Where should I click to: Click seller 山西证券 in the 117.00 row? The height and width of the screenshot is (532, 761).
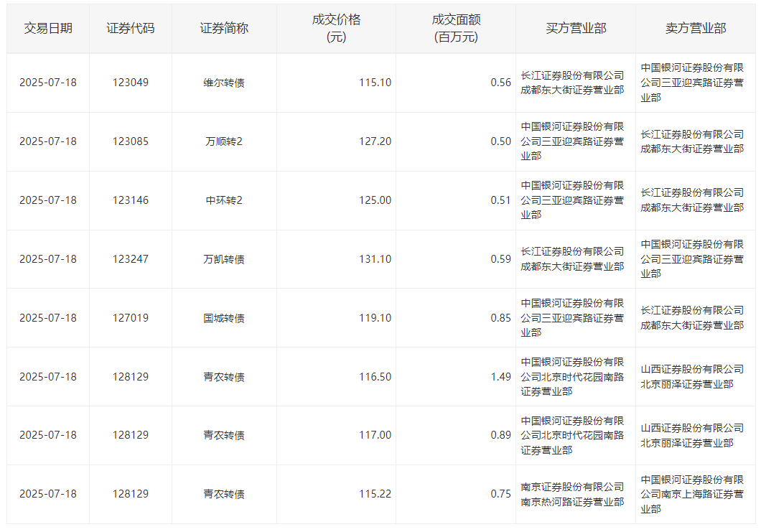point(692,435)
